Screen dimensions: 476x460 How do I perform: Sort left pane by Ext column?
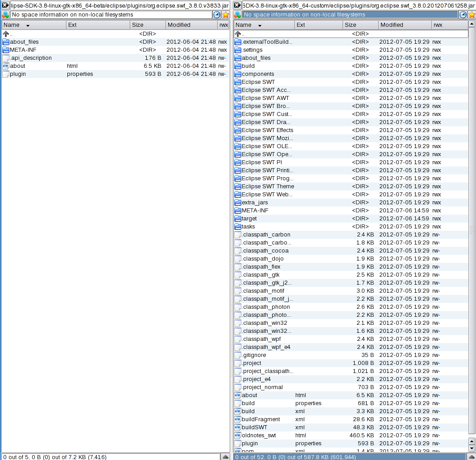point(98,25)
